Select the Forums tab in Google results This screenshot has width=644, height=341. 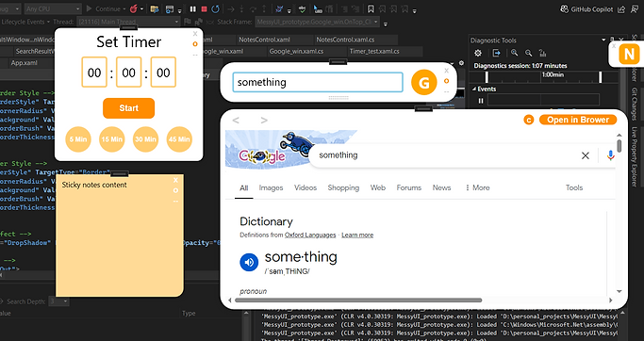coord(408,187)
